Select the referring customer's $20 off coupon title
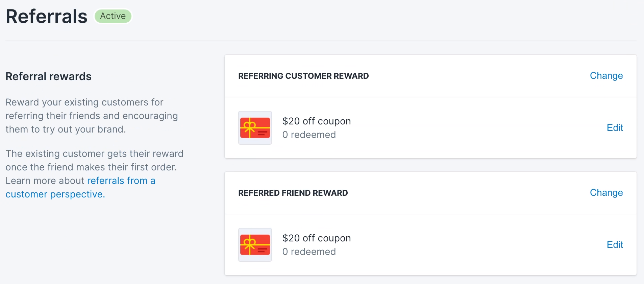The image size is (644, 284). tap(317, 121)
